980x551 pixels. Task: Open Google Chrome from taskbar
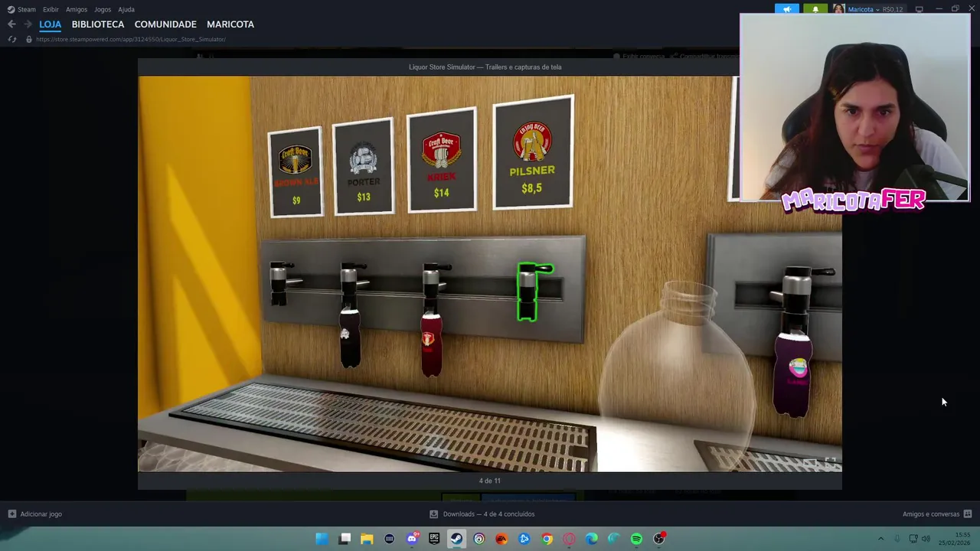click(547, 539)
